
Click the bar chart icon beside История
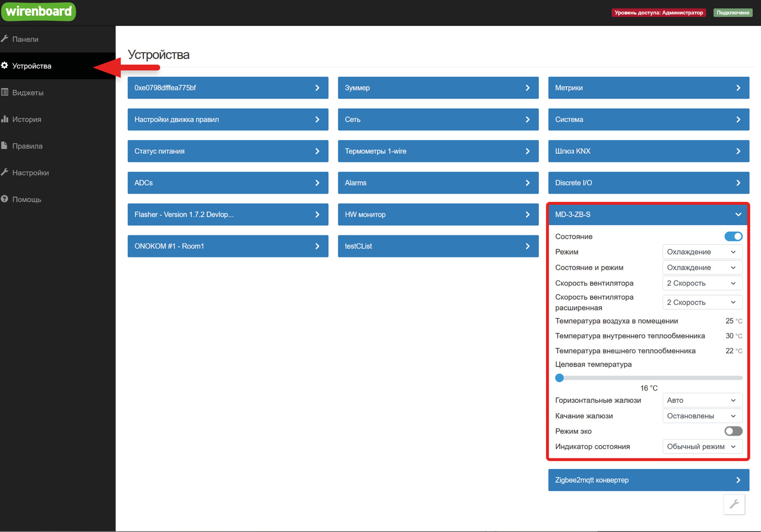click(5, 119)
